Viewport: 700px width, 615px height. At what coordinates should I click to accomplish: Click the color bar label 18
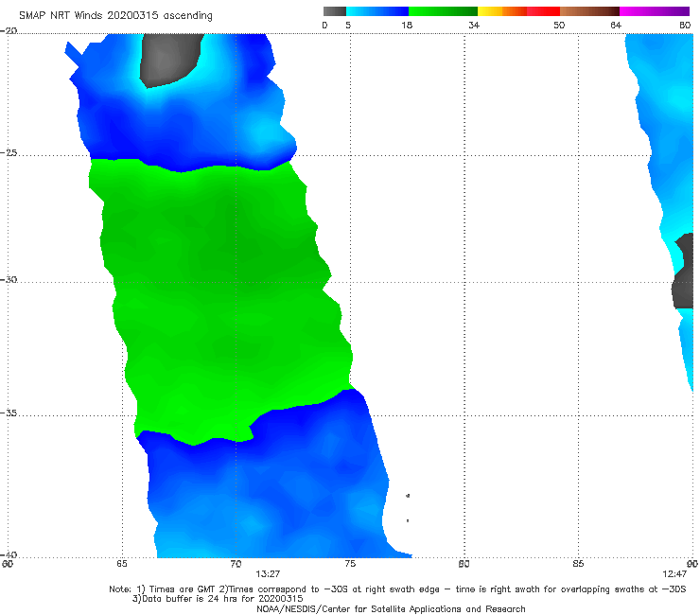[407, 25]
